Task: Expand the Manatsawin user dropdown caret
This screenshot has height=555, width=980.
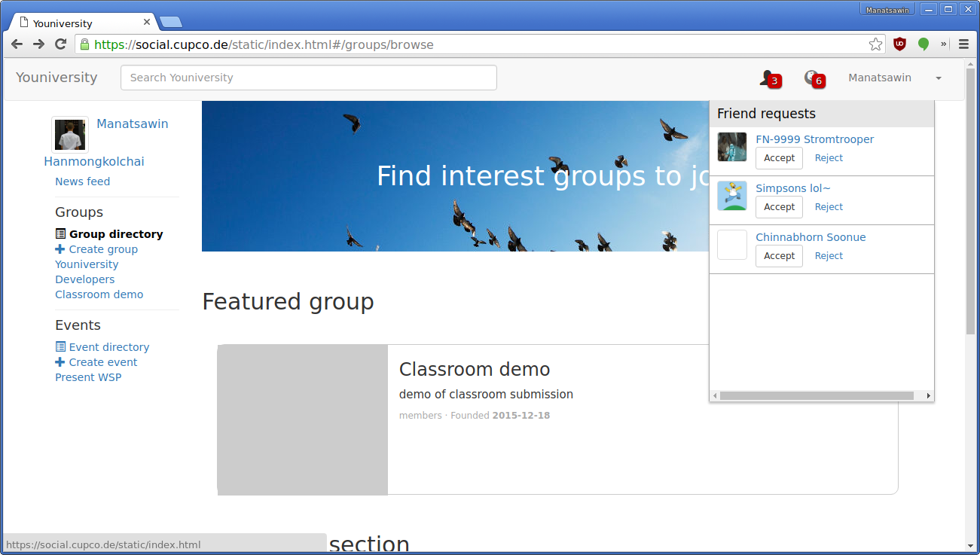Action: [939, 78]
